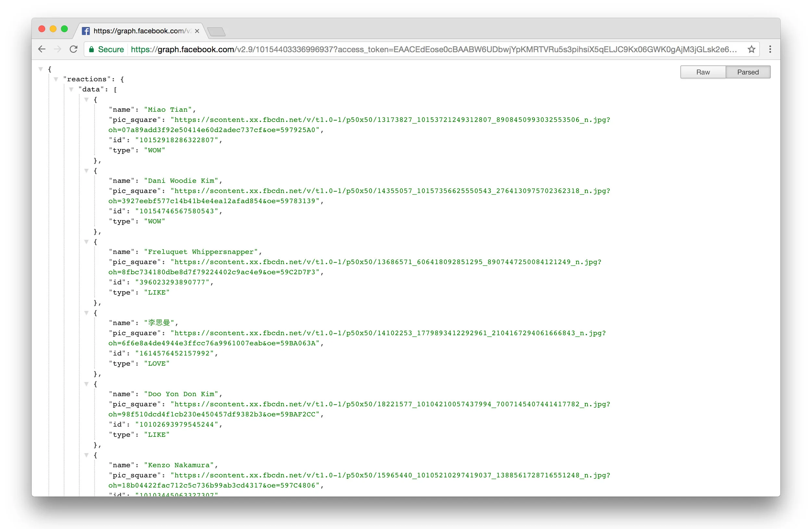Viewport: 812px width, 529px height.
Task: Click the "reactions" key text
Action: [87, 79]
